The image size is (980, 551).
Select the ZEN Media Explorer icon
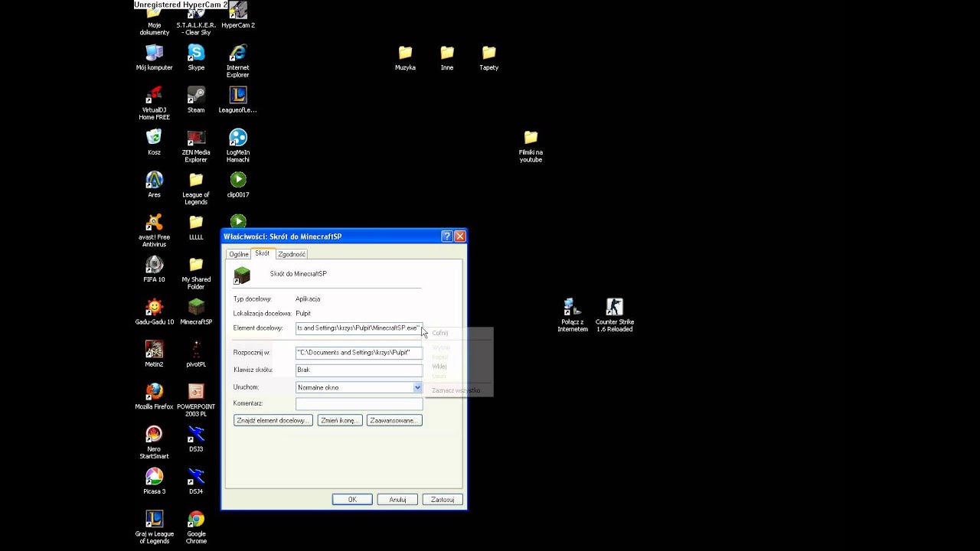[x=196, y=145]
